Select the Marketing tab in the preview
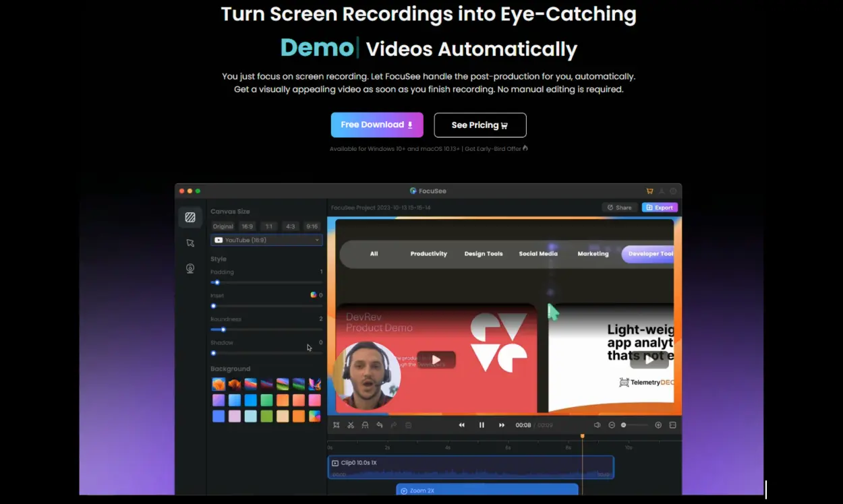 [x=593, y=254]
